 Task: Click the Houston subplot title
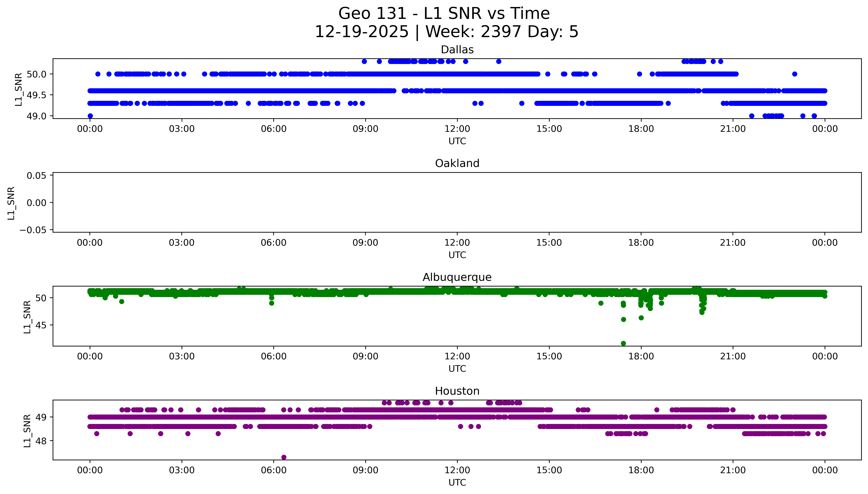457,391
